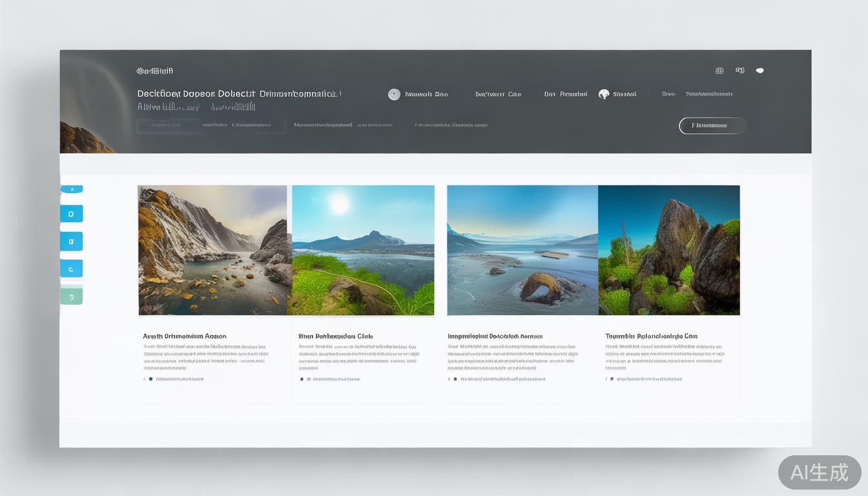This screenshot has height=496, width=868.
Task: Open the sunny green lakeside mountain image
Action: click(x=363, y=250)
